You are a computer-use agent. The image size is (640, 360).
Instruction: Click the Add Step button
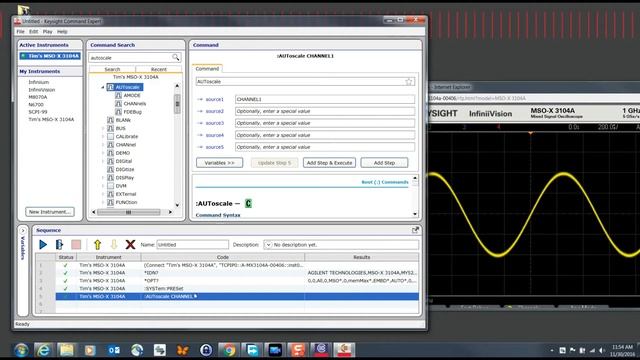pos(384,163)
